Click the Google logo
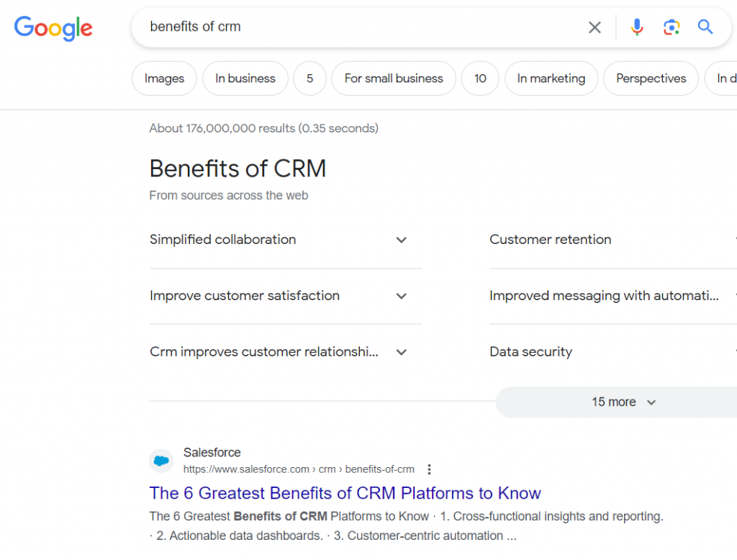Screen dimensions: 737x560 53,27
